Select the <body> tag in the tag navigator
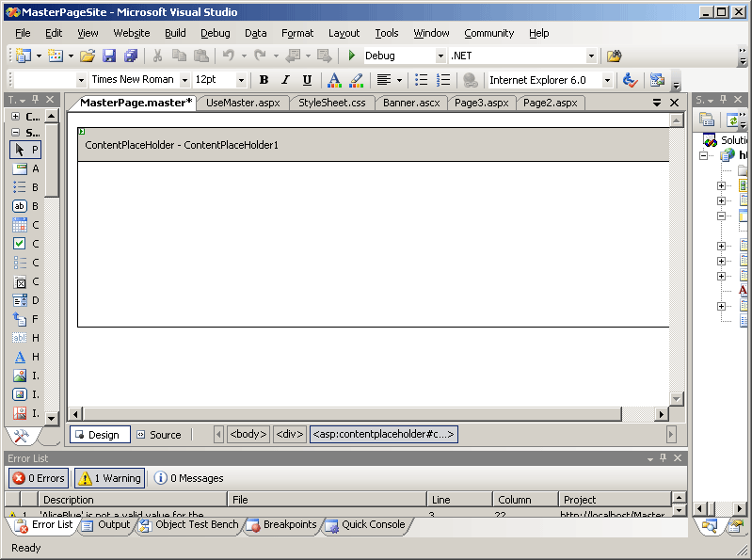This screenshot has width=752, height=560. (248, 434)
